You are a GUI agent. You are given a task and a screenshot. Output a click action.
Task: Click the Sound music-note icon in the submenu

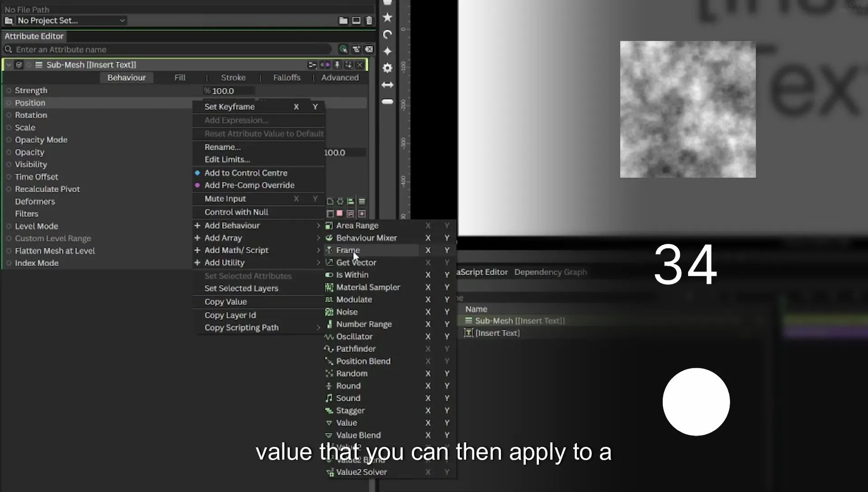pyautogui.click(x=329, y=398)
